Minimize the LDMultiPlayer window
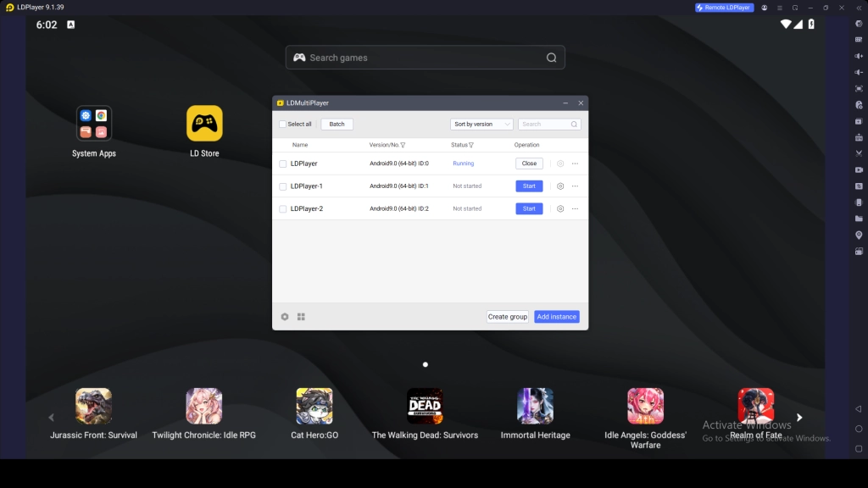This screenshot has width=868, height=488. (x=565, y=103)
